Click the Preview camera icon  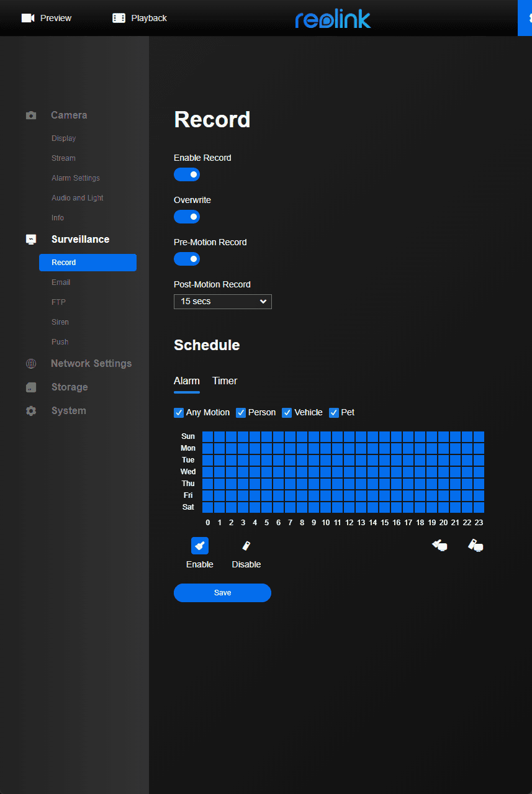tap(28, 18)
